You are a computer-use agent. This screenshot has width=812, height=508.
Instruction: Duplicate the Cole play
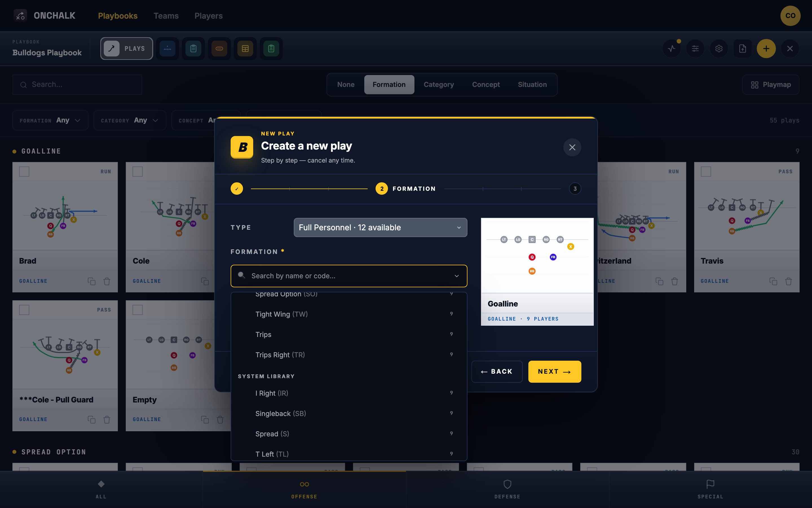[x=205, y=281]
